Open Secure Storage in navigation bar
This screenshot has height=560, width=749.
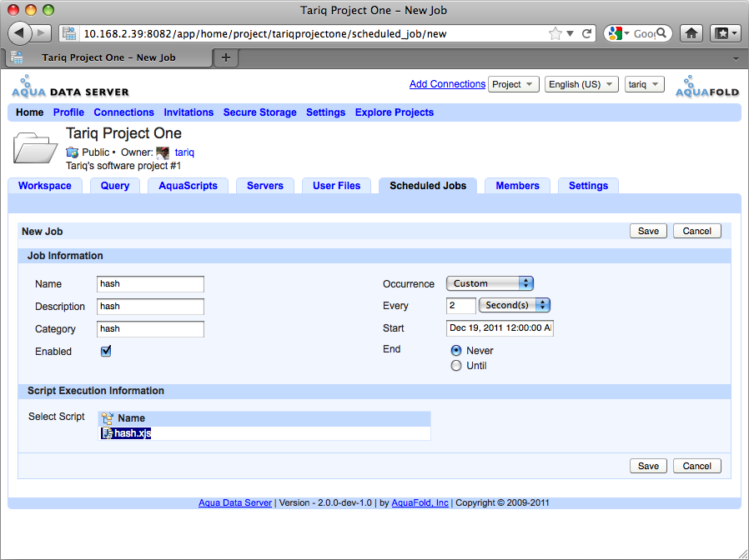[x=260, y=112]
